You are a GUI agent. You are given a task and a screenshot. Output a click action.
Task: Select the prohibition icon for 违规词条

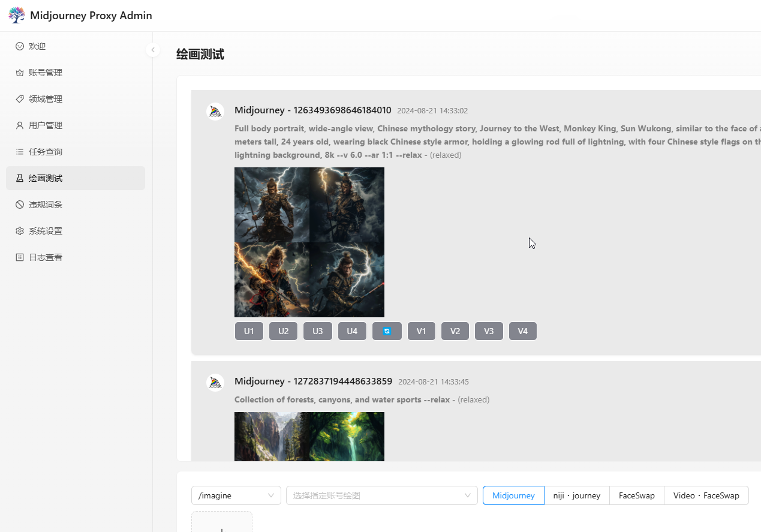(20, 204)
